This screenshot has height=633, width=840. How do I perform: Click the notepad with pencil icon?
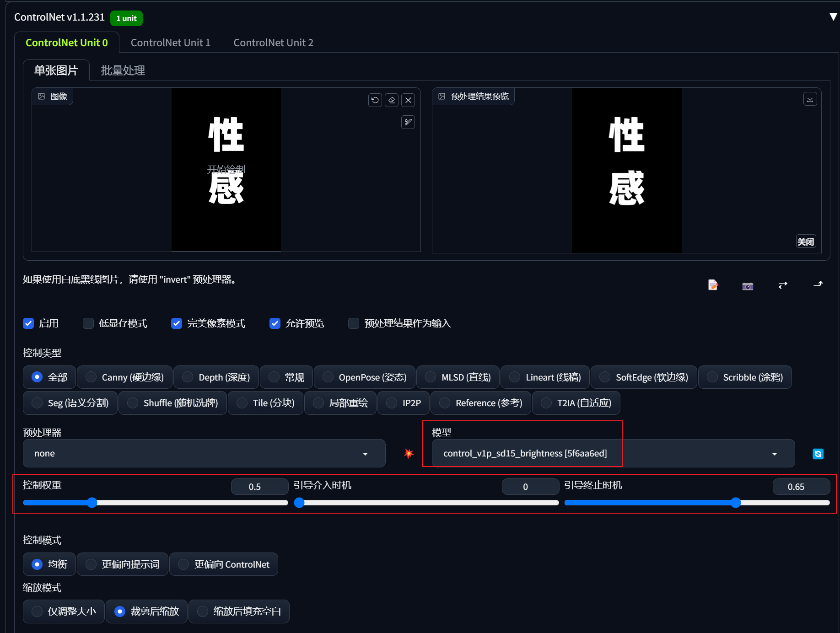[713, 285]
